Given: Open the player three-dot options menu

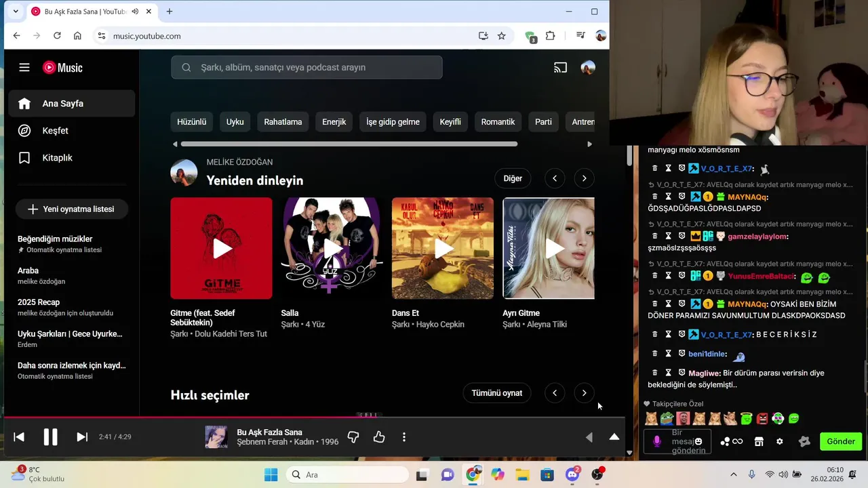Looking at the screenshot, I should [404, 437].
